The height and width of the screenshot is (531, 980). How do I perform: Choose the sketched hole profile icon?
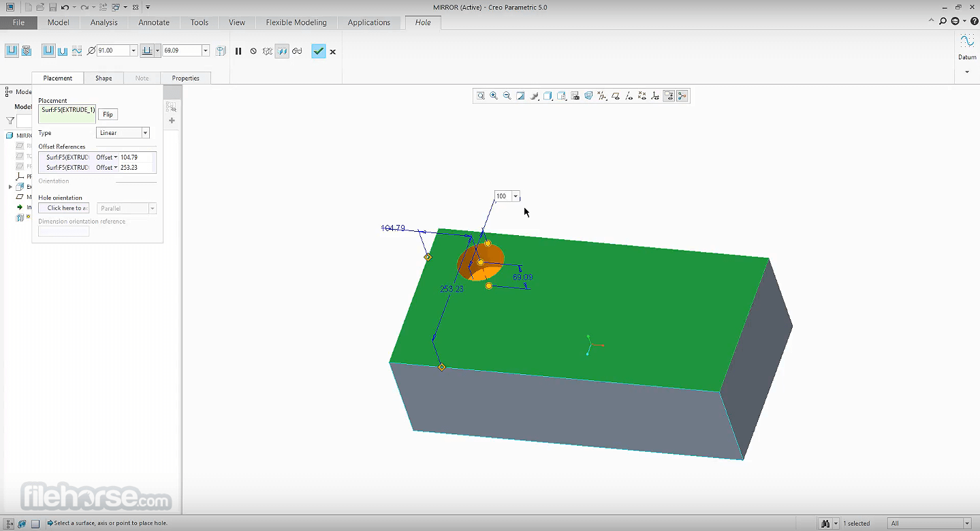click(77, 50)
